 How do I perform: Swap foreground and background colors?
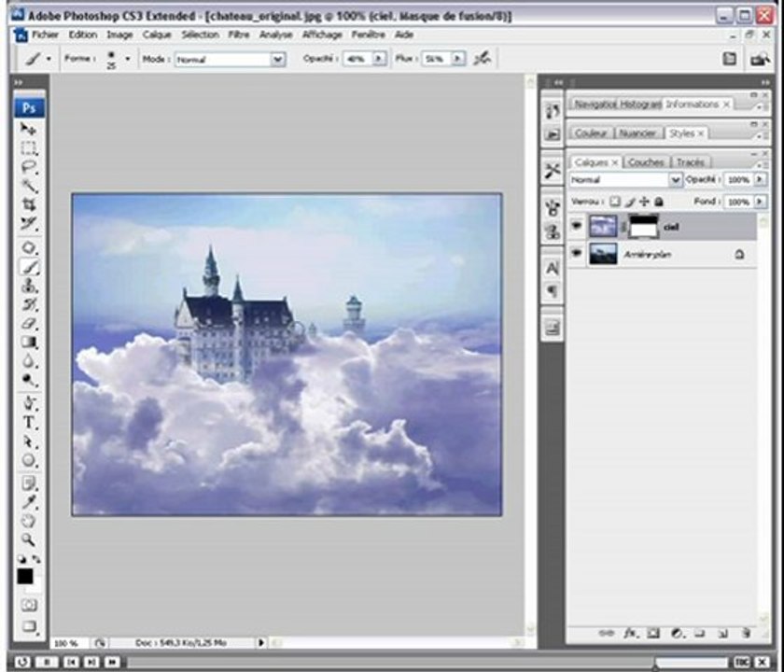[36, 559]
